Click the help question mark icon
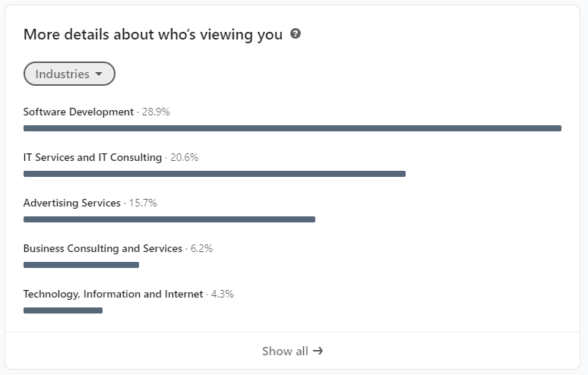The height and width of the screenshot is (375, 588). click(296, 33)
